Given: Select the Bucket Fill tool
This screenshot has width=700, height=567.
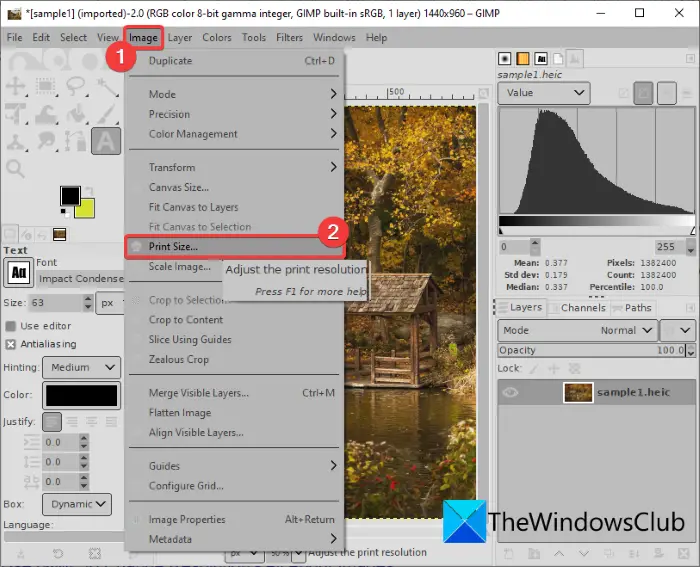Looking at the screenshot, I should coord(76,113).
